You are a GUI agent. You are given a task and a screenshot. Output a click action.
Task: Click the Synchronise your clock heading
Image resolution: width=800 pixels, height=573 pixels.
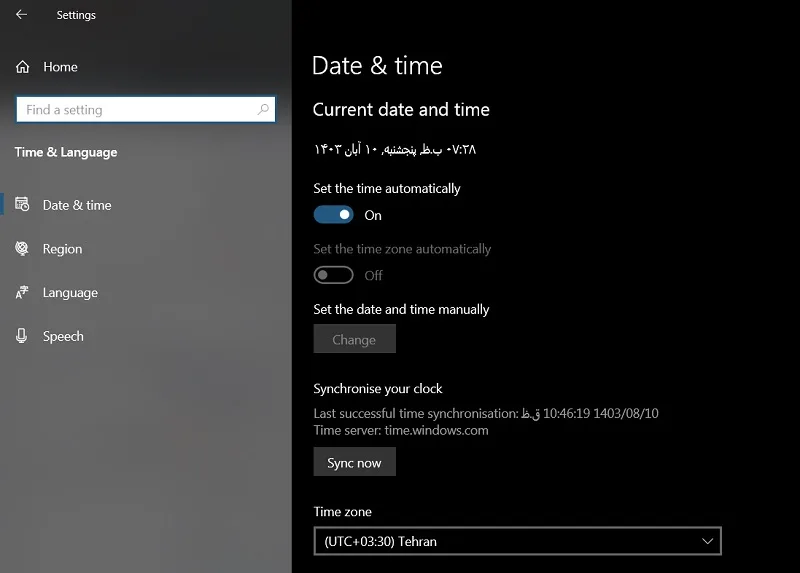pyautogui.click(x=378, y=389)
